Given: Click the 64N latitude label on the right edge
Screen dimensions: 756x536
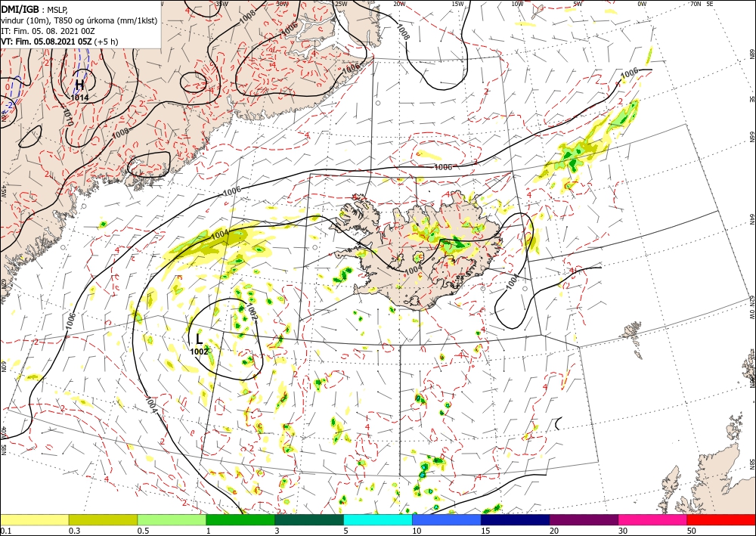Looking at the screenshot, I should 751,218.
